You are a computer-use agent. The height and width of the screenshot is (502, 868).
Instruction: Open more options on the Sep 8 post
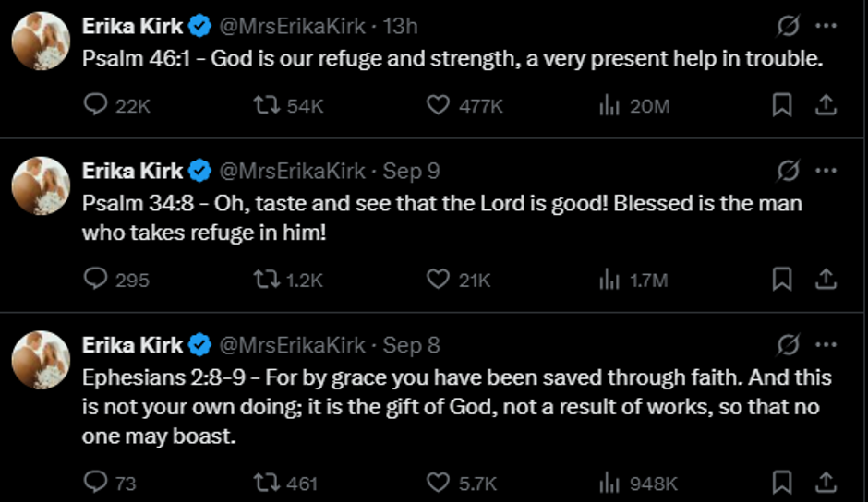tap(826, 345)
